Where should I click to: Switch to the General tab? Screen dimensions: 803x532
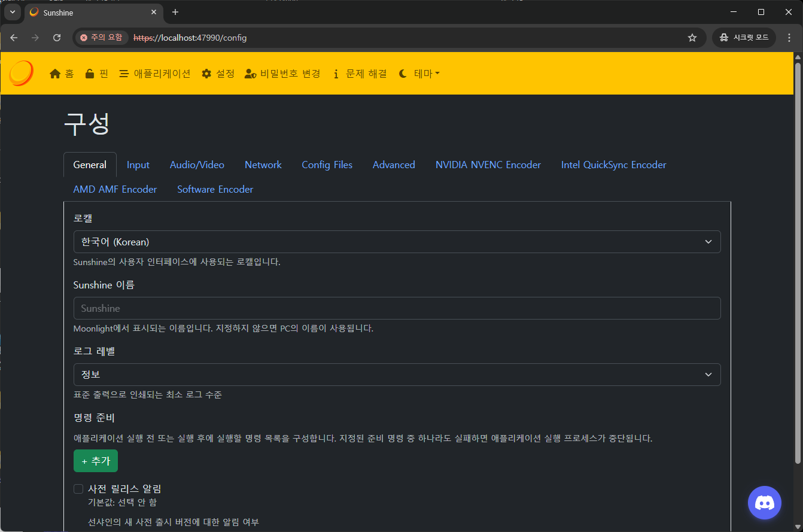(x=90, y=165)
